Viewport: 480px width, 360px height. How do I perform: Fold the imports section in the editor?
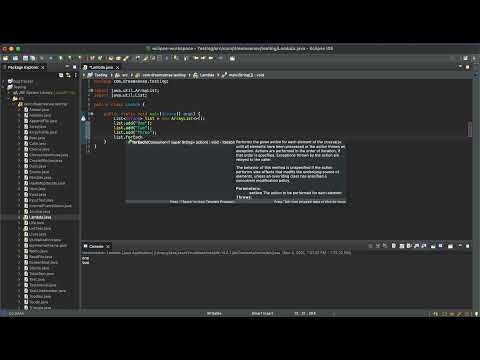pyautogui.click(x=91, y=90)
